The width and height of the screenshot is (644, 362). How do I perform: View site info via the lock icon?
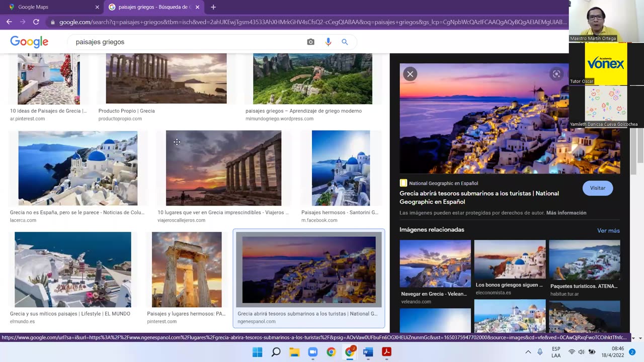pyautogui.click(x=52, y=22)
